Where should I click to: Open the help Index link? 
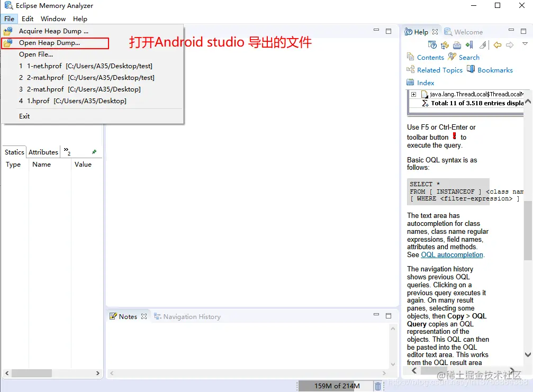tap(425, 83)
